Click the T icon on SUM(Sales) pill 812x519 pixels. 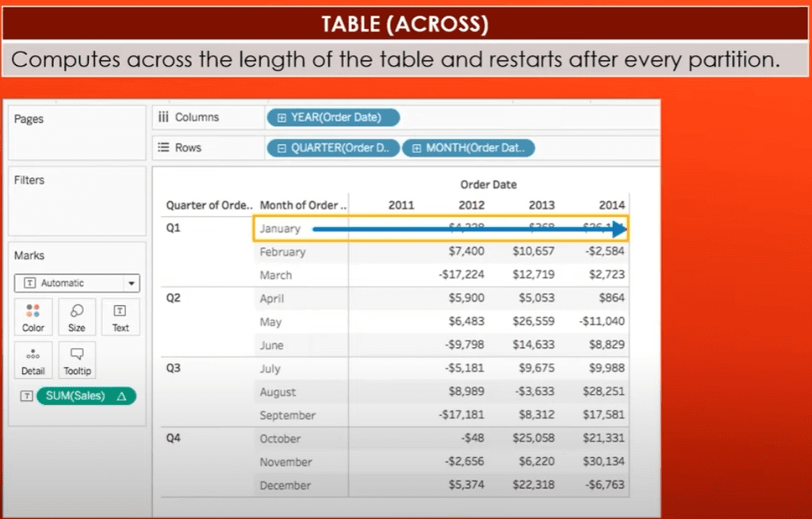coord(27,395)
